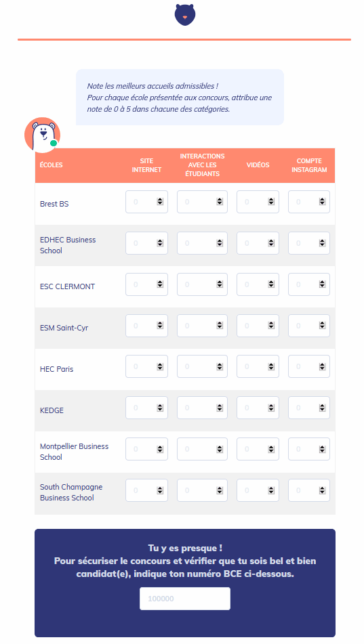Click Brest BS Site Internet stepper arrows
This screenshot has width=364, height=644.
click(160, 202)
